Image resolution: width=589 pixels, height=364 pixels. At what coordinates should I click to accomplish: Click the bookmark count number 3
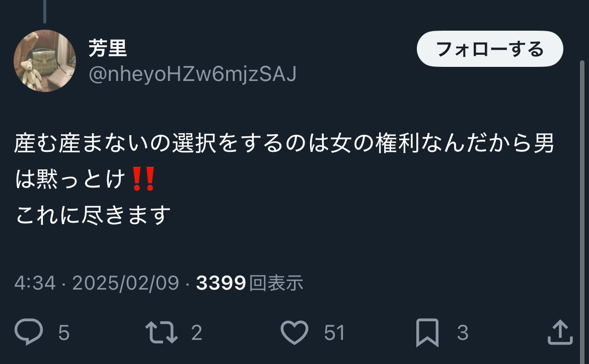click(x=463, y=332)
